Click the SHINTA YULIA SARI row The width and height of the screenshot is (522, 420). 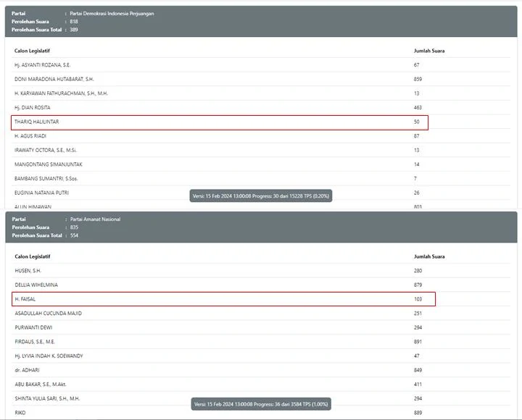coord(261,398)
